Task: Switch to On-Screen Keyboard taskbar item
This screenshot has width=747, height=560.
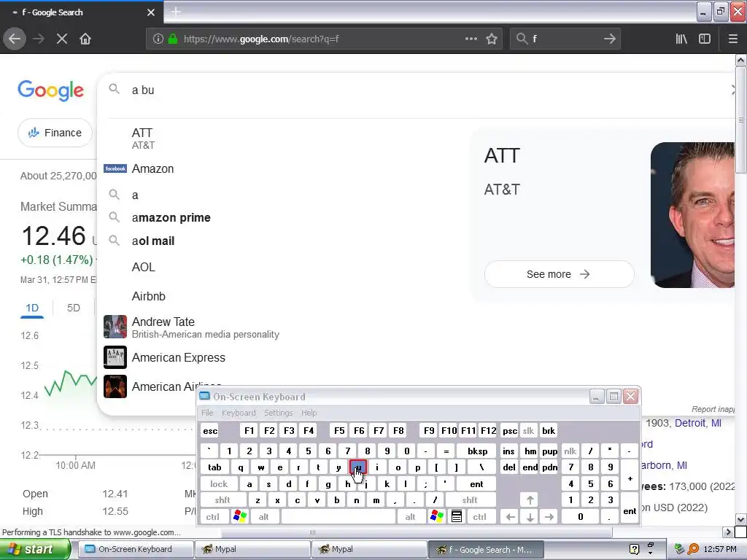Action: click(135, 549)
